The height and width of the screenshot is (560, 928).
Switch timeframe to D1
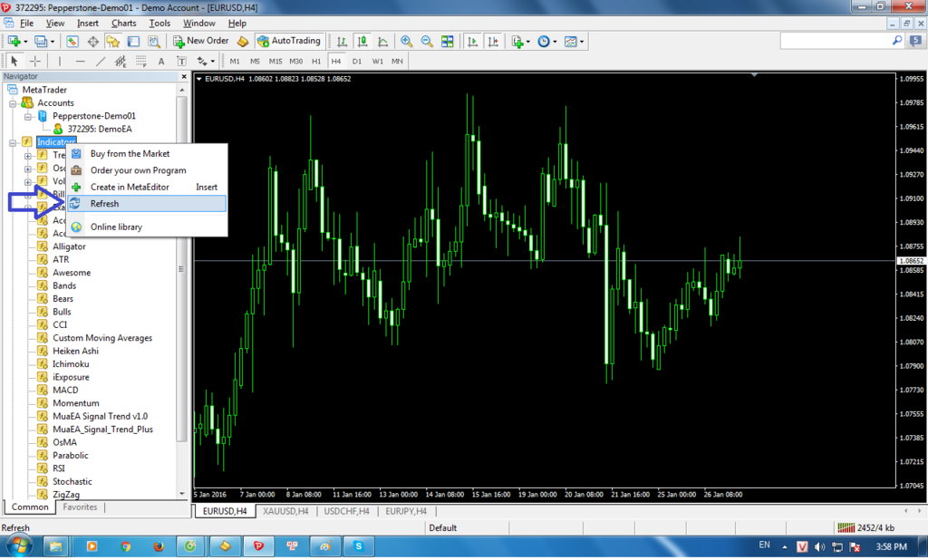357,61
